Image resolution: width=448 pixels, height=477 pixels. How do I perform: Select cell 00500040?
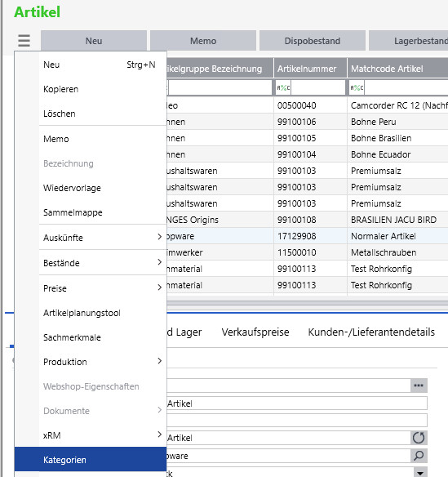click(x=310, y=105)
